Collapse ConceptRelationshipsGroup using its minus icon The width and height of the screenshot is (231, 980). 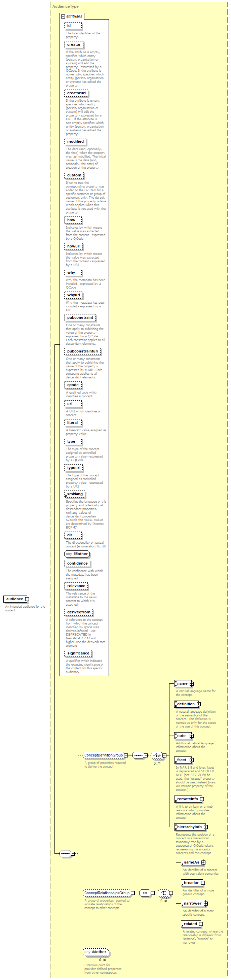(132, 893)
